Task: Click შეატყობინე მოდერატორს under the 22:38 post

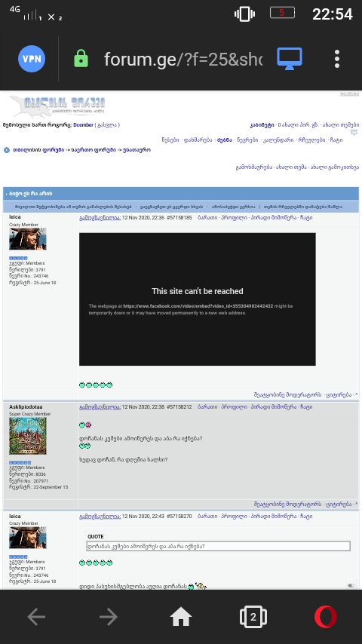Action: [x=287, y=504]
